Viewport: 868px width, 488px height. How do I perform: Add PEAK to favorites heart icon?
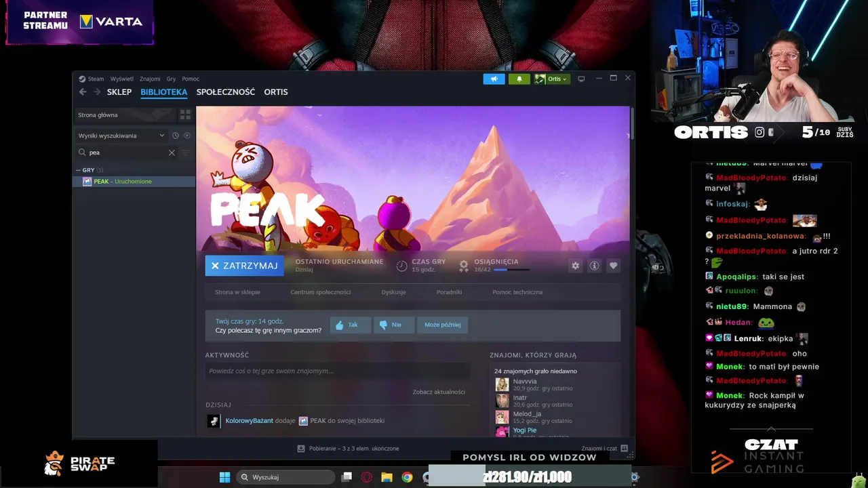coord(614,266)
